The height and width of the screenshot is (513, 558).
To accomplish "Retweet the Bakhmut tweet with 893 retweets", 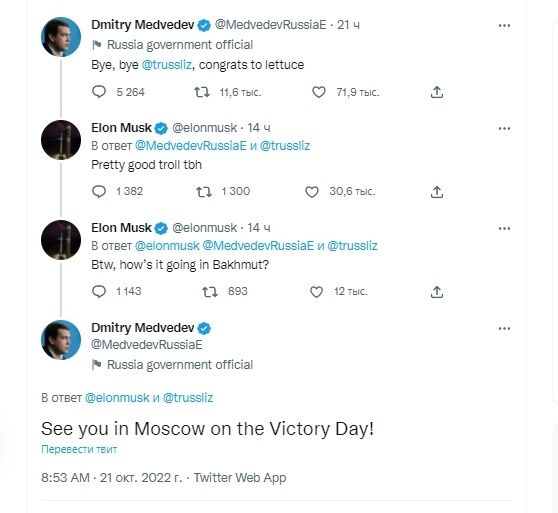I will pos(210,292).
